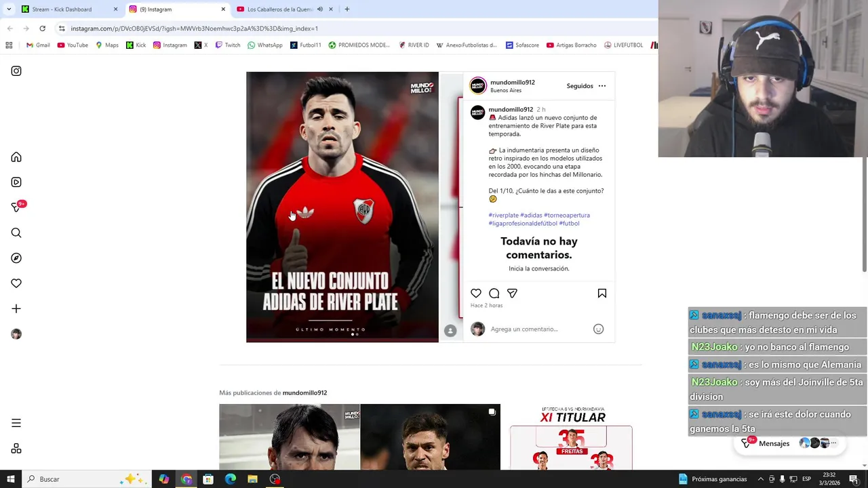868x488 pixels.
Task: Toggle microphone icon in system tray
Action: [783, 479]
